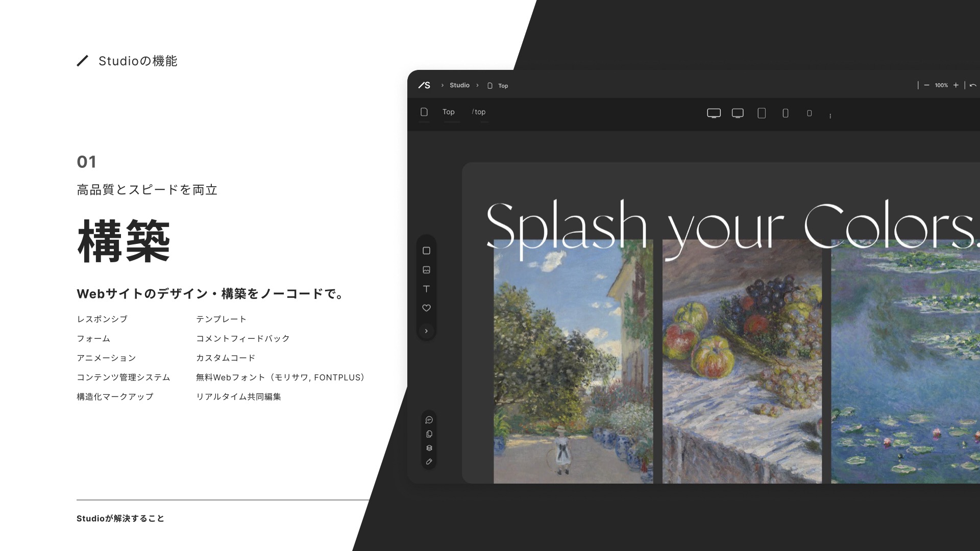Open the three-dot options menu in the top bar

831,115
